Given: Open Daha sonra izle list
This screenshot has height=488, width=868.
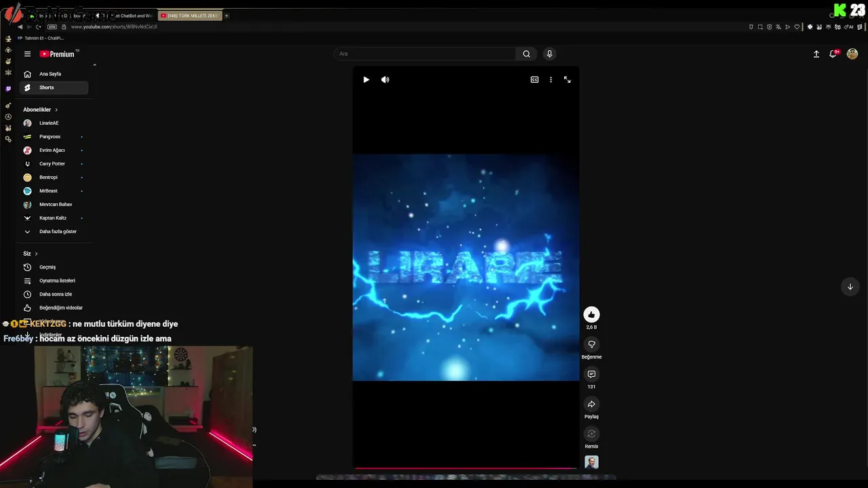Looking at the screenshot, I should (x=53, y=294).
